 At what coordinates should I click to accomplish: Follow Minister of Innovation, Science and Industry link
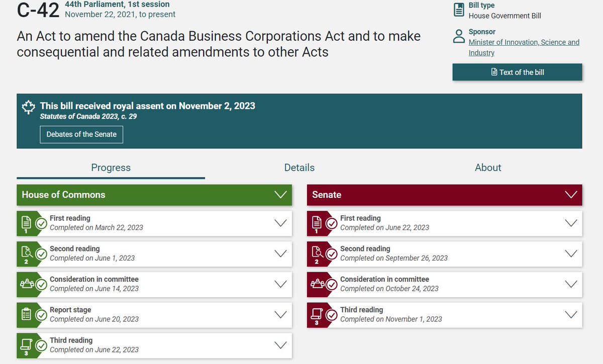point(524,47)
